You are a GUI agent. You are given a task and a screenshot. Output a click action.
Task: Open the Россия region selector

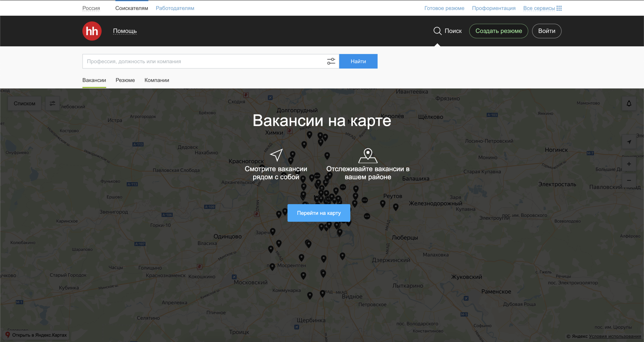[x=91, y=8]
